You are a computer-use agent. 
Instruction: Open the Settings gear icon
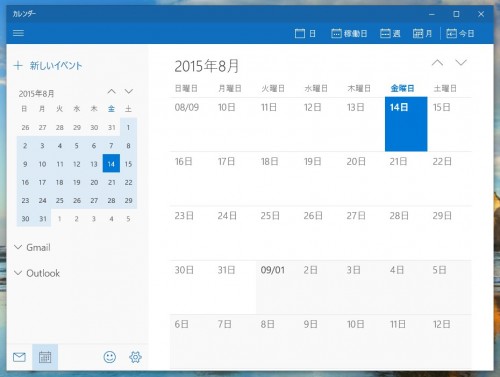click(135, 357)
